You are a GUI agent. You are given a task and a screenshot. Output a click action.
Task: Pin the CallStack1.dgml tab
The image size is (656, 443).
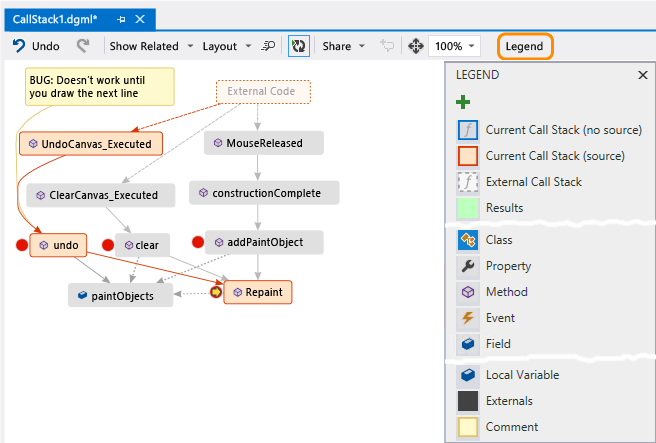(x=122, y=20)
